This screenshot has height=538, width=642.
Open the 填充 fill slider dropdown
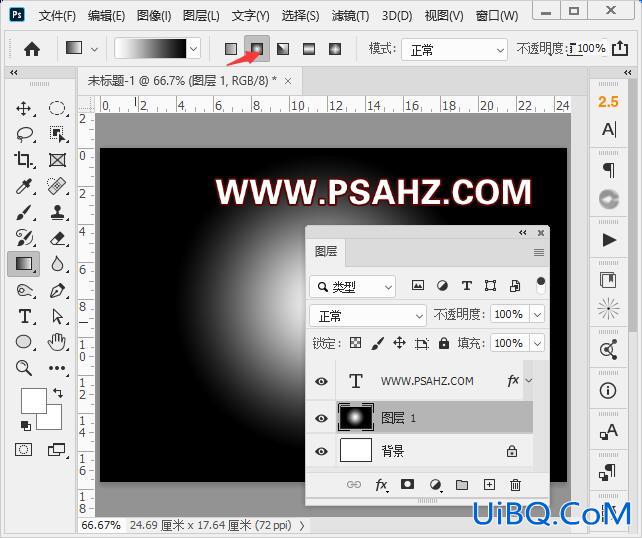[537, 343]
